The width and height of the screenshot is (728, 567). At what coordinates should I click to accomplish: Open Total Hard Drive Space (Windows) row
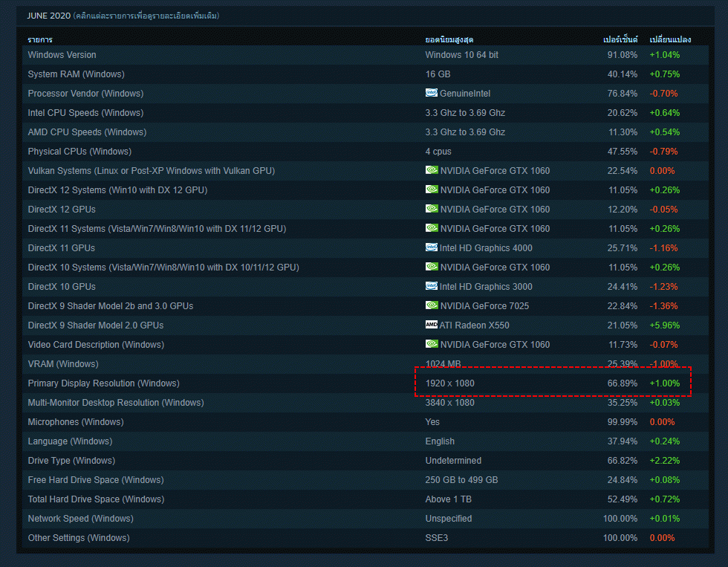[365, 499]
